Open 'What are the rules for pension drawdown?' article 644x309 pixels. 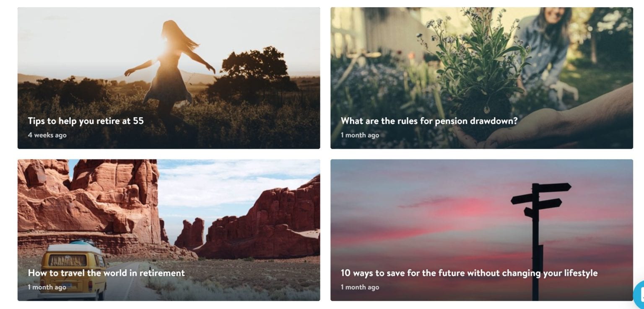429,121
